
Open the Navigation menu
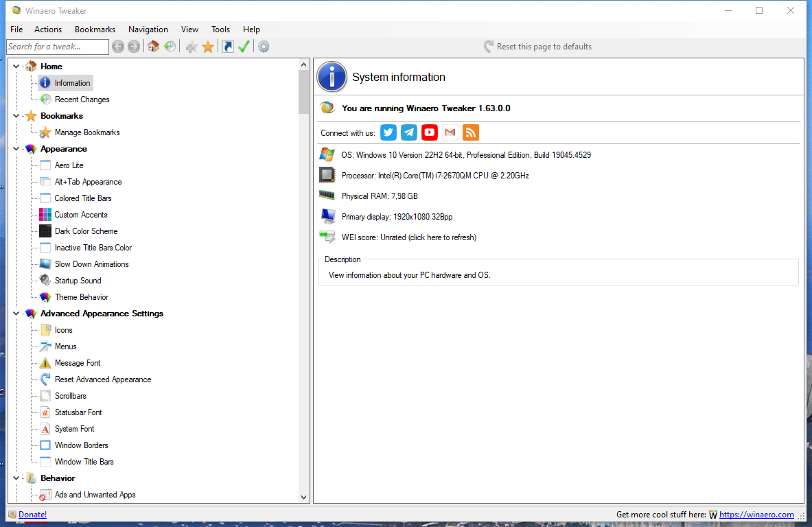(x=148, y=30)
